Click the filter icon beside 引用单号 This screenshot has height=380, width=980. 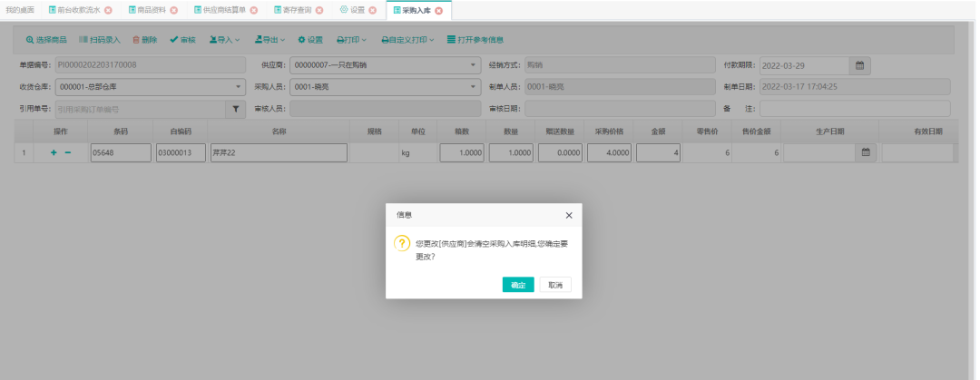coord(235,109)
